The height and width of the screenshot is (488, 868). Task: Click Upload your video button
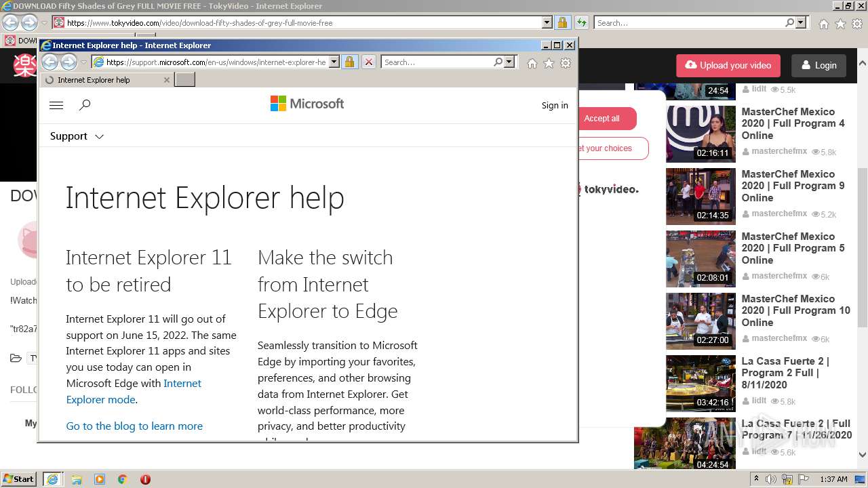728,66
